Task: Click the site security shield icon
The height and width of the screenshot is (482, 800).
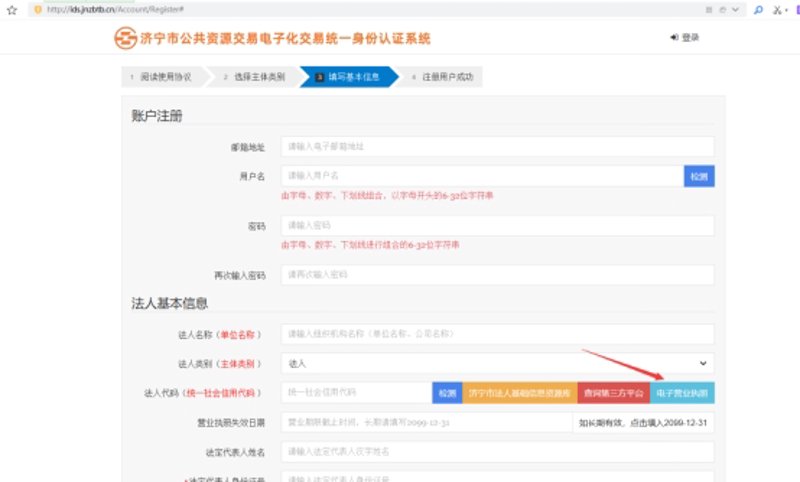Action: point(37,9)
